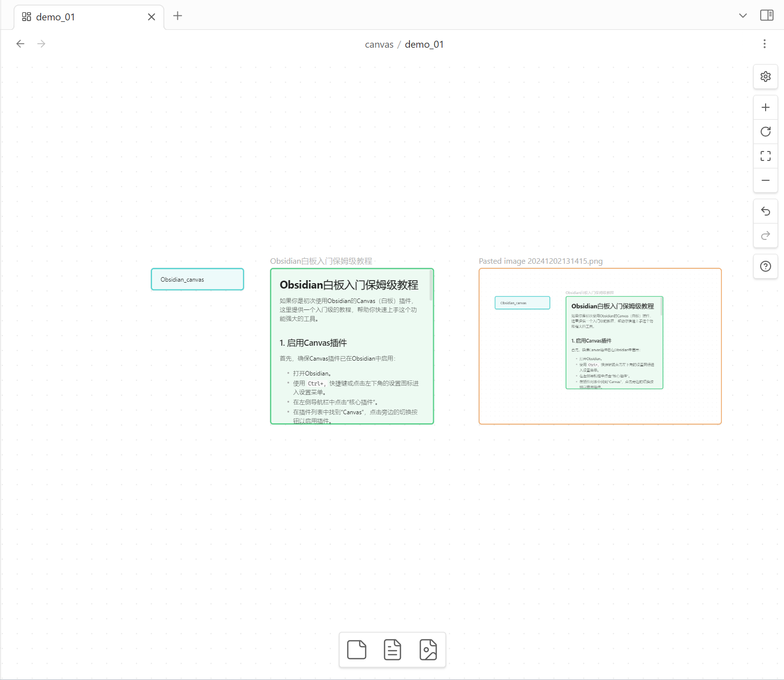Toggle the right sidebar
Image resolution: width=784 pixels, height=680 pixels.
pos(767,15)
